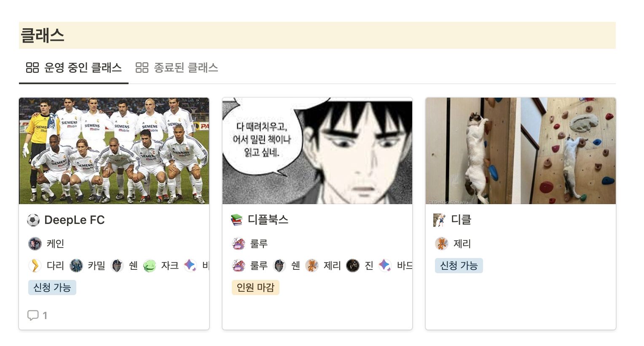
Task: Click 자크 frog avatar icon
Action: tap(150, 266)
